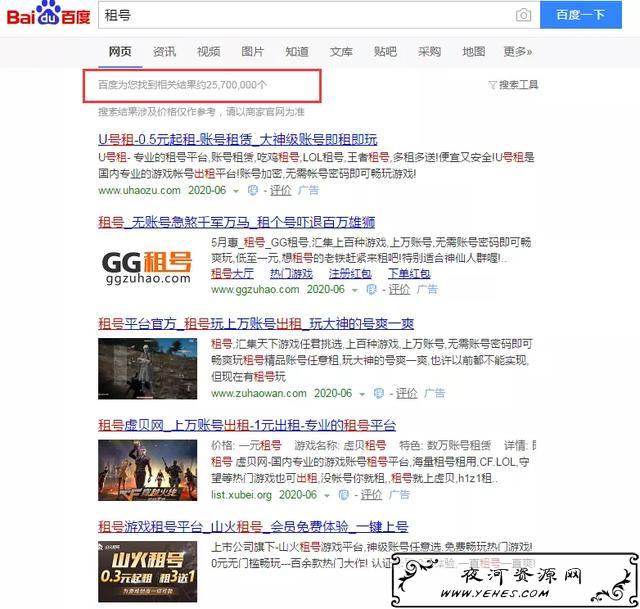Click the 广告 label of uhaozu result
This screenshot has height=609, width=640.
pos(308,190)
